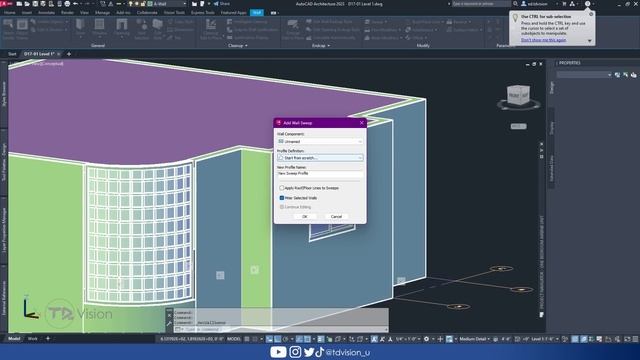This screenshot has width=640, height=360.
Task: Switch to the Start file tab
Action: 12,54
